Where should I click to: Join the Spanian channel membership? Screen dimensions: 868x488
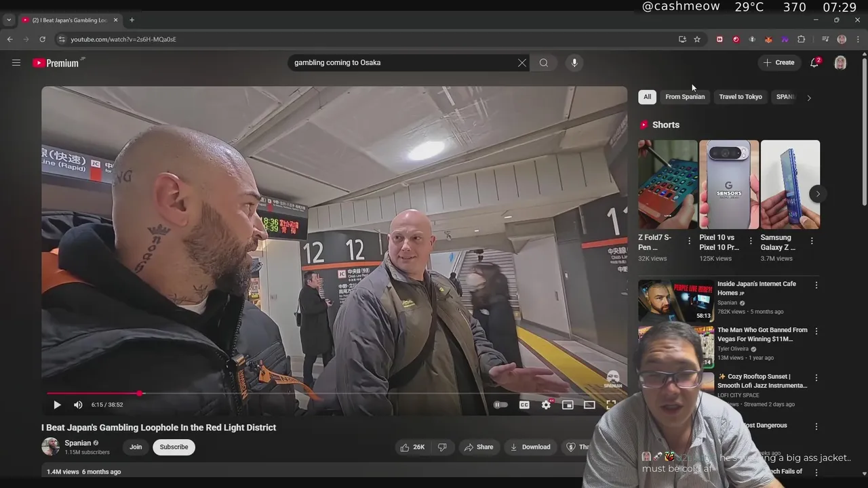136,447
